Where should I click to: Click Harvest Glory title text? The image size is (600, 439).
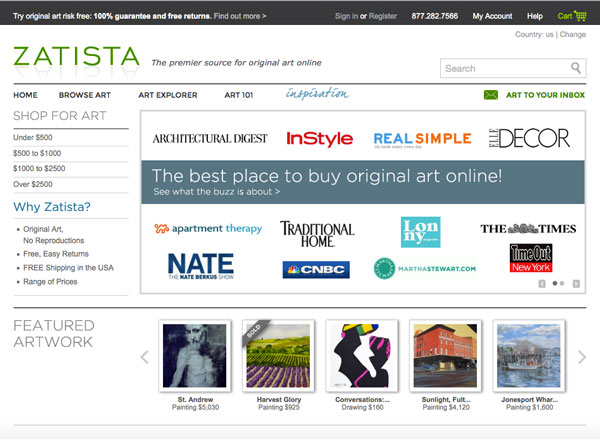pyautogui.click(x=279, y=400)
